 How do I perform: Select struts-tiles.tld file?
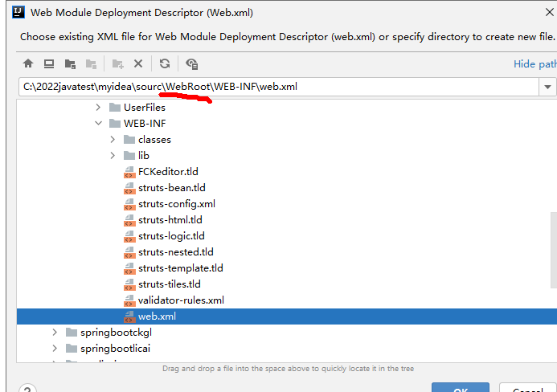pyautogui.click(x=170, y=284)
